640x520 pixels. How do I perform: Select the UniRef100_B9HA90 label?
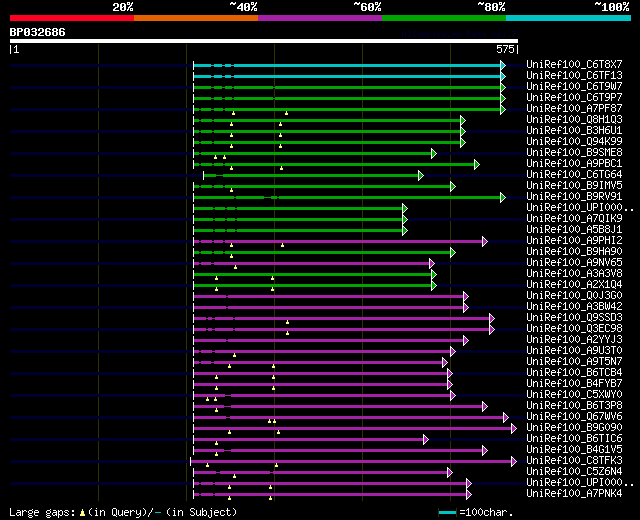(x=574, y=252)
